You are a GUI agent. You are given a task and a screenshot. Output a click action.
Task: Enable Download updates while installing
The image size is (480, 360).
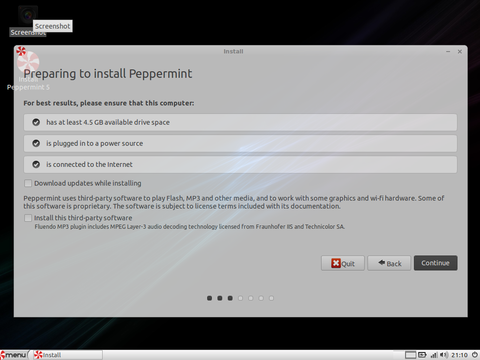tap(28, 183)
